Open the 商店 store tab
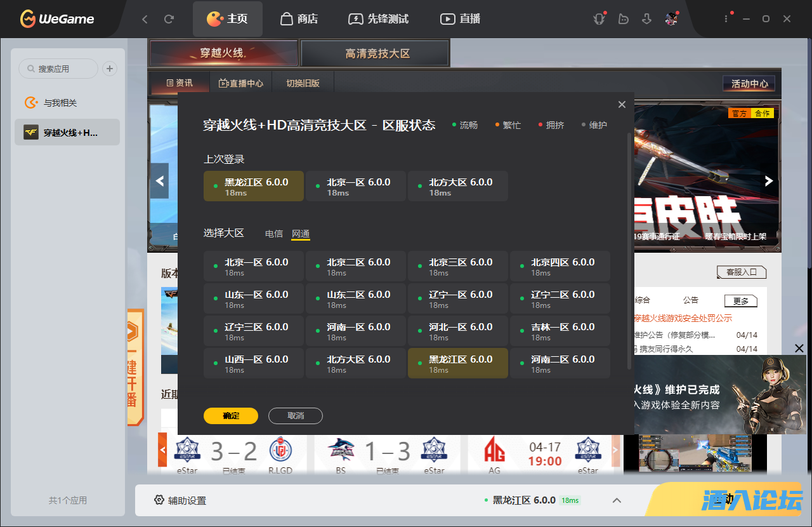This screenshot has width=812, height=527. pyautogui.click(x=299, y=19)
